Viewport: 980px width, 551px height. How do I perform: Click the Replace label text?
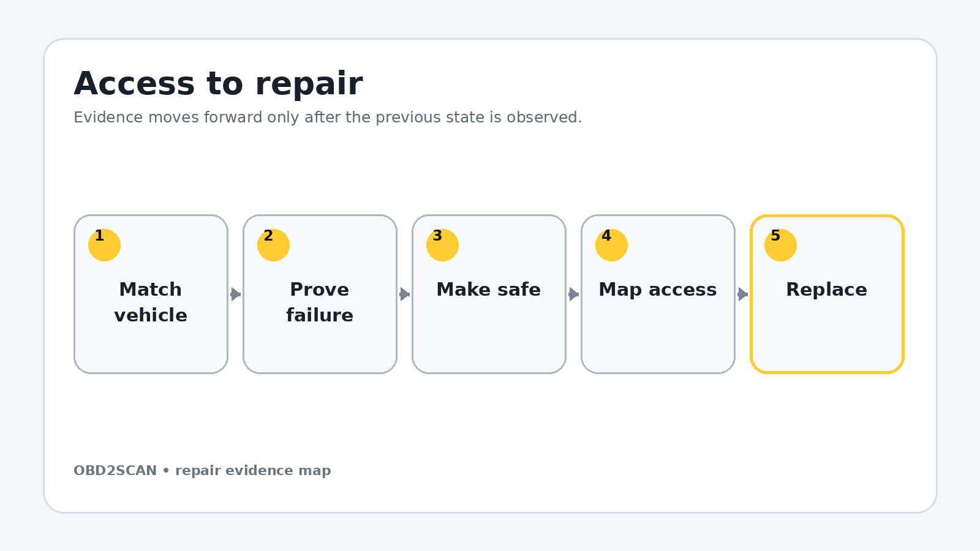(827, 290)
